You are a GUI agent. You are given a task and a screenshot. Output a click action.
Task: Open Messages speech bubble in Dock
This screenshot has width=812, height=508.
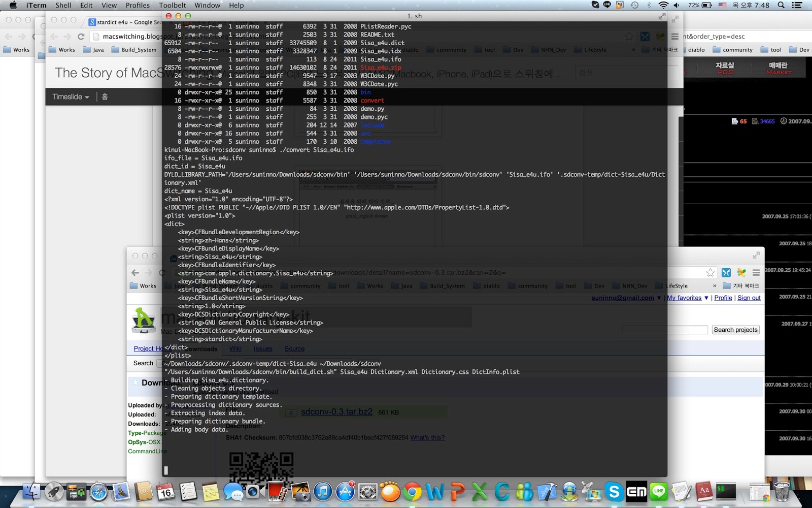(x=233, y=491)
